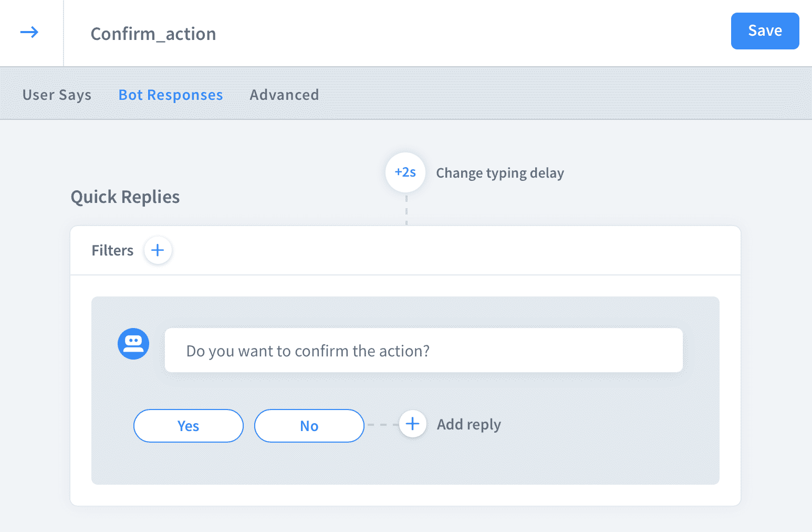Click the plus icon next to Filters
The width and height of the screenshot is (812, 532).
158,250
